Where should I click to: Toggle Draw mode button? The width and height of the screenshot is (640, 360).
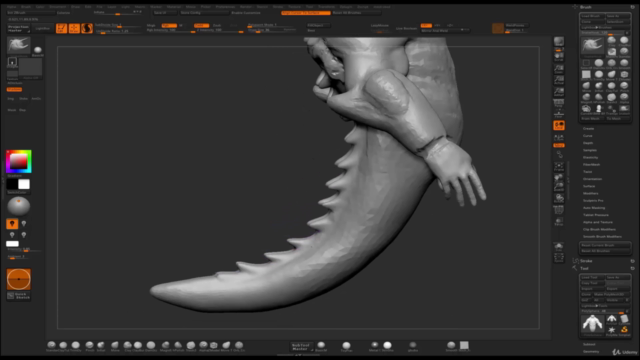tap(74, 28)
